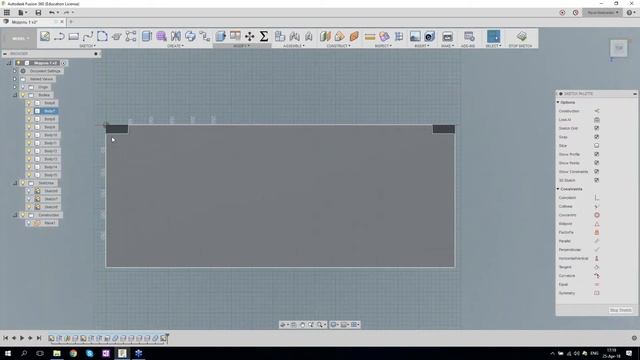Open Skype from the taskbar

click(x=89, y=353)
